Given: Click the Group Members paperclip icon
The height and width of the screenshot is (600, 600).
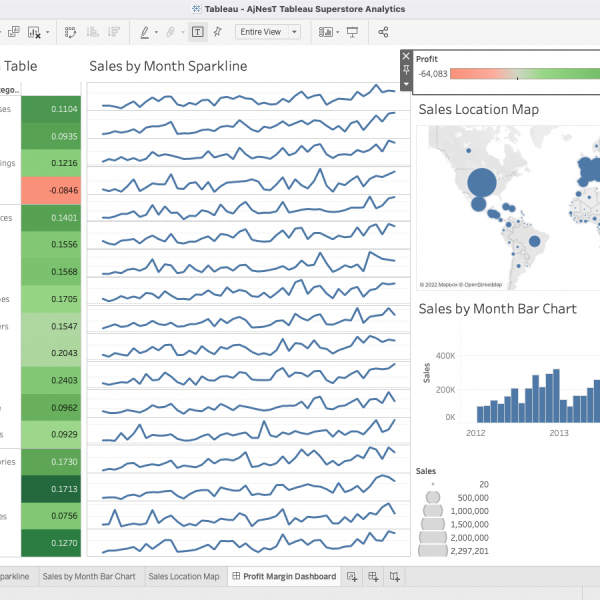Looking at the screenshot, I should [171, 32].
